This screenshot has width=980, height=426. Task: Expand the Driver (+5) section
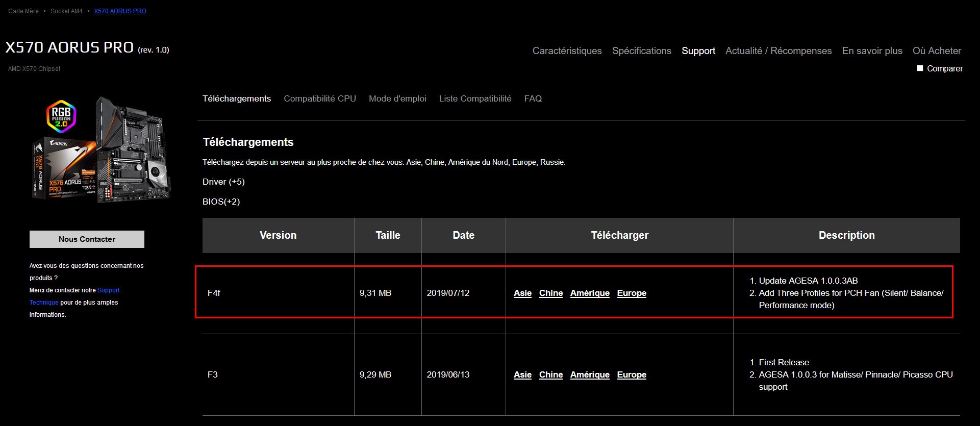223,182
